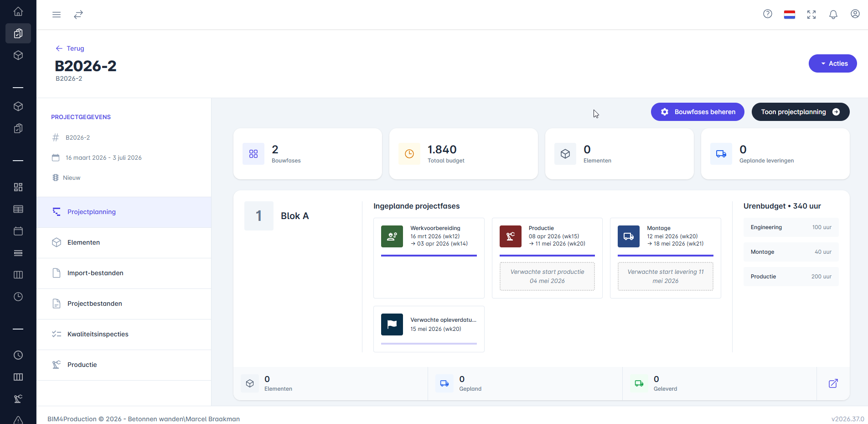Click the warning triangle icon in sidebar

pos(18,420)
